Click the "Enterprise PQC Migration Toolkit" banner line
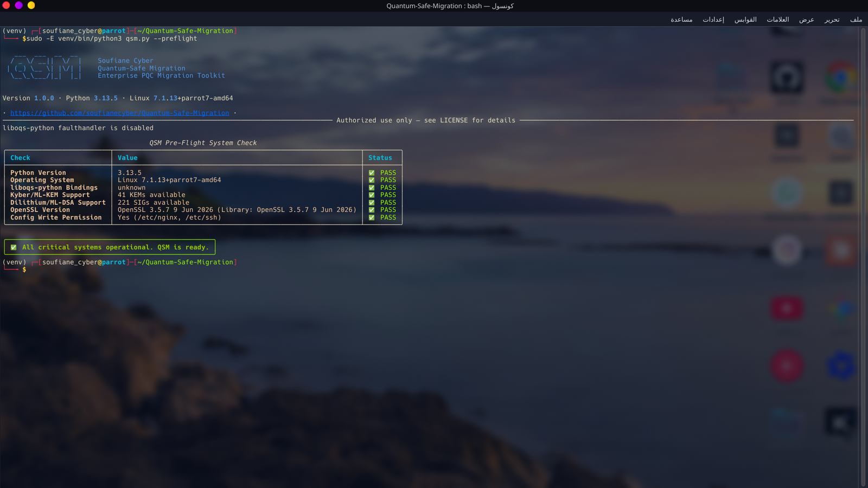 (x=161, y=76)
